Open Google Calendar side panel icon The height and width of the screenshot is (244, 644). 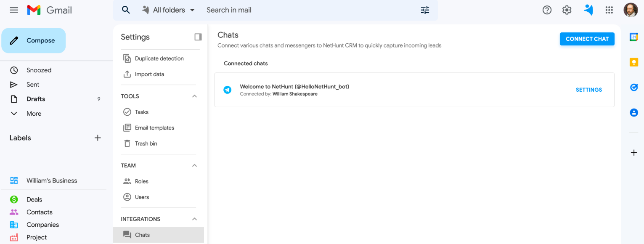pyautogui.click(x=634, y=37)
